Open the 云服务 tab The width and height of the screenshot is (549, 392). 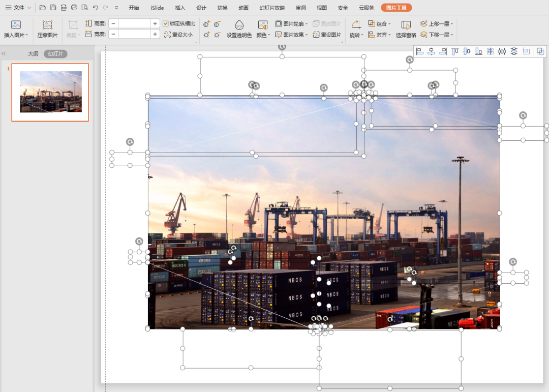pos(366,8)
